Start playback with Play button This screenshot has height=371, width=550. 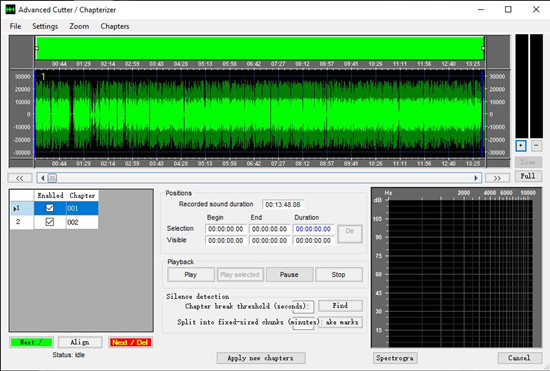(x=191, y=275)
